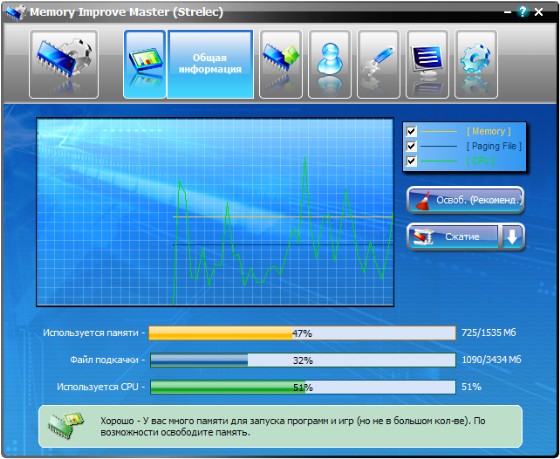The height and width of the screenshot is (459, 560).
Task: Select the blue brush cleanup toolbar icon
Action: point(379,64)
